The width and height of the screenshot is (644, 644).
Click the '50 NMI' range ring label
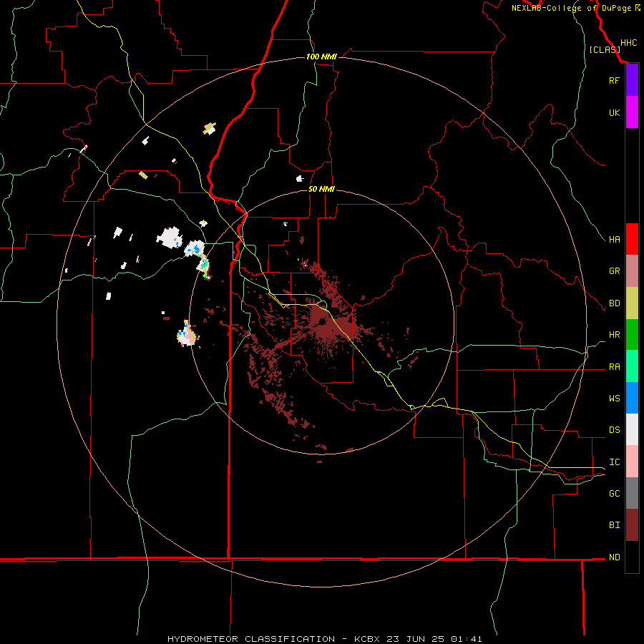click(x=321, y=189)
